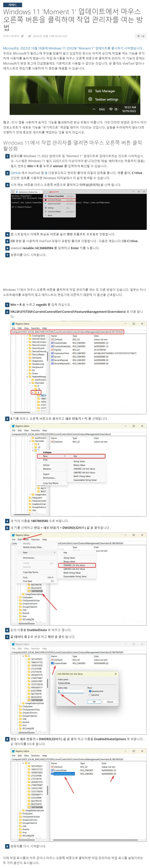Select the Hexadecimal base radio button
Image resolution: width=150 pixels, height=868 pixels.
pos(90,691)
